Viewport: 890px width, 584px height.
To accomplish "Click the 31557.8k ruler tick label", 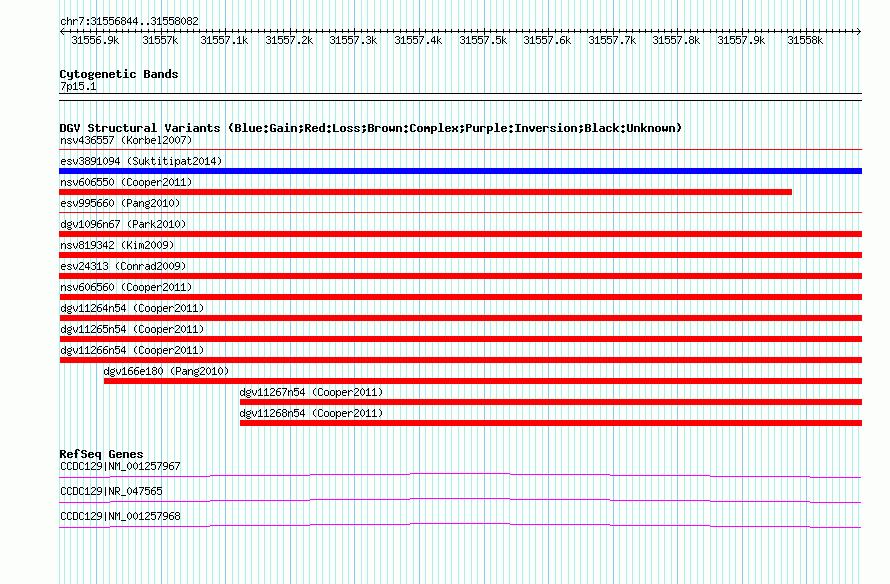I will click(x=676, y=40).
